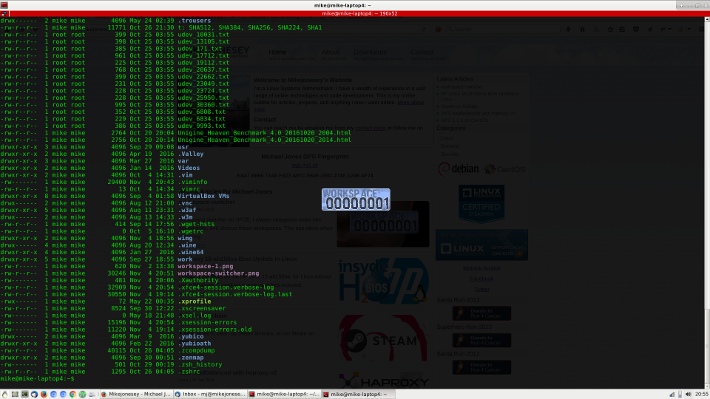Click the WORKSPACE 00000001 popup indicator
This screenshot has width=710, height=399.
tap(356, 200)
